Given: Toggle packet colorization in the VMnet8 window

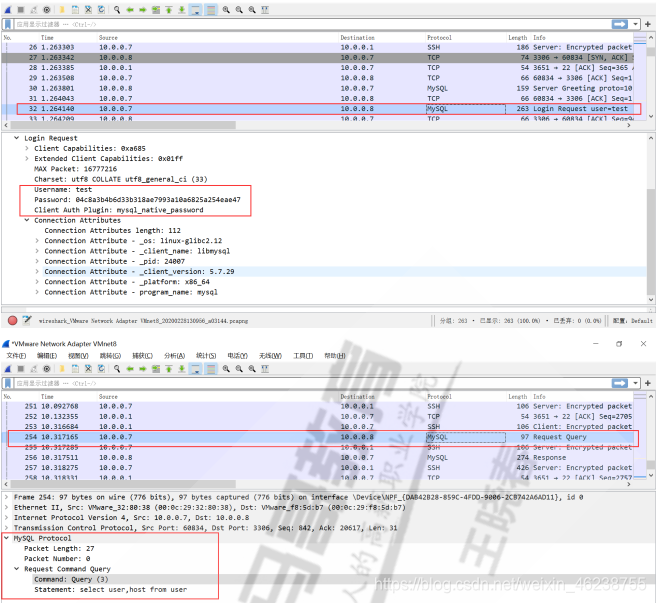Looking at the screenshot, I should pos(211,369).
